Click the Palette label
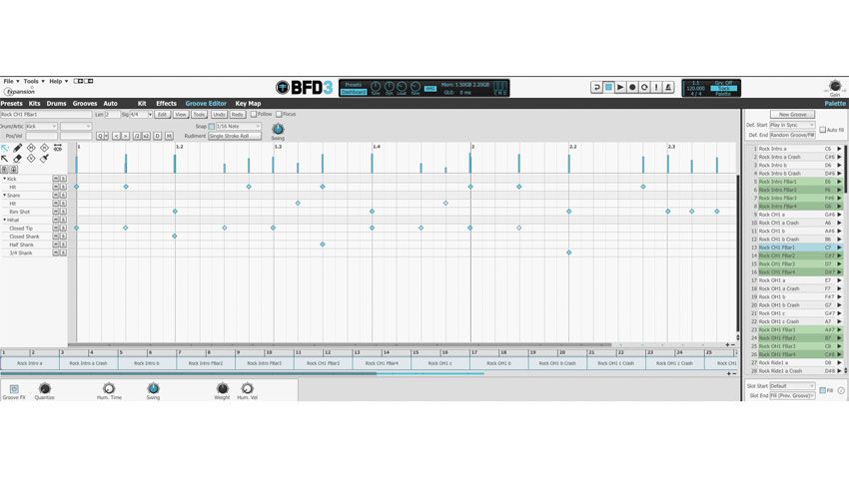This screenshot has height=504, width=849. [835, 103]
